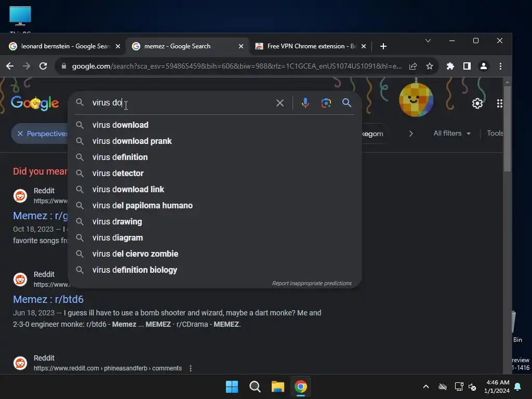Open Memez : r/btd6 result

(48, 299)
